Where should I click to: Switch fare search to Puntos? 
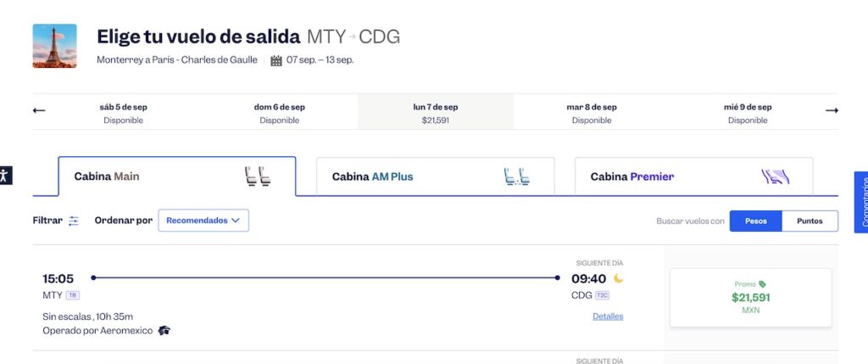coord(810,221)
